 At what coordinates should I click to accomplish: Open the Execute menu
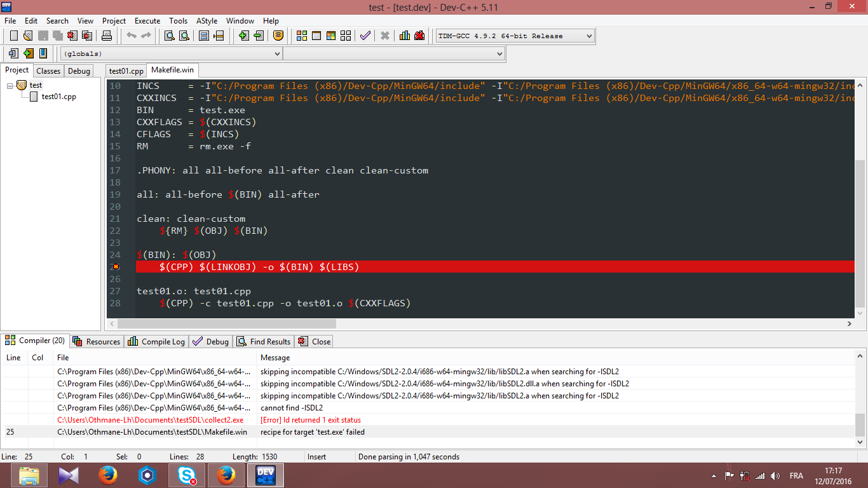pyautogui.click(x=147, y=20)
